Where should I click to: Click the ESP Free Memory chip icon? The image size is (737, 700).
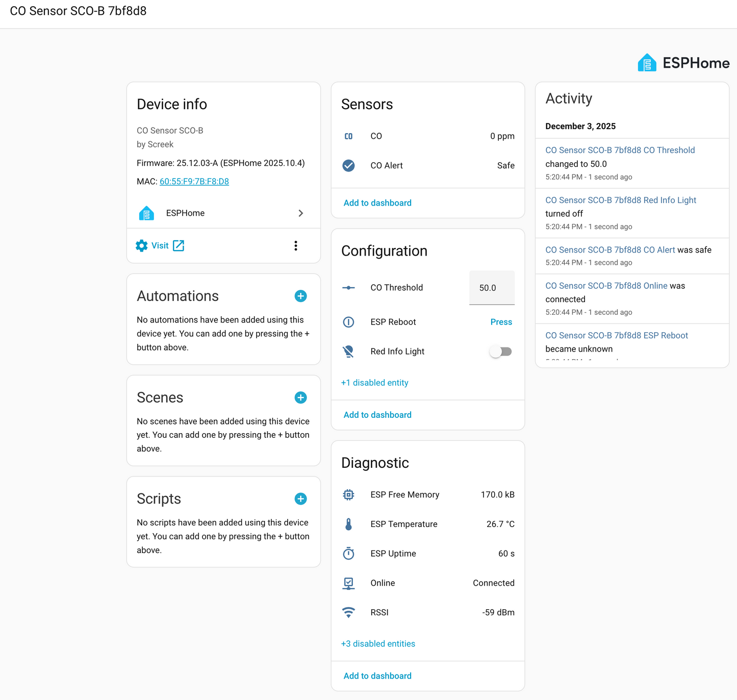349,495
